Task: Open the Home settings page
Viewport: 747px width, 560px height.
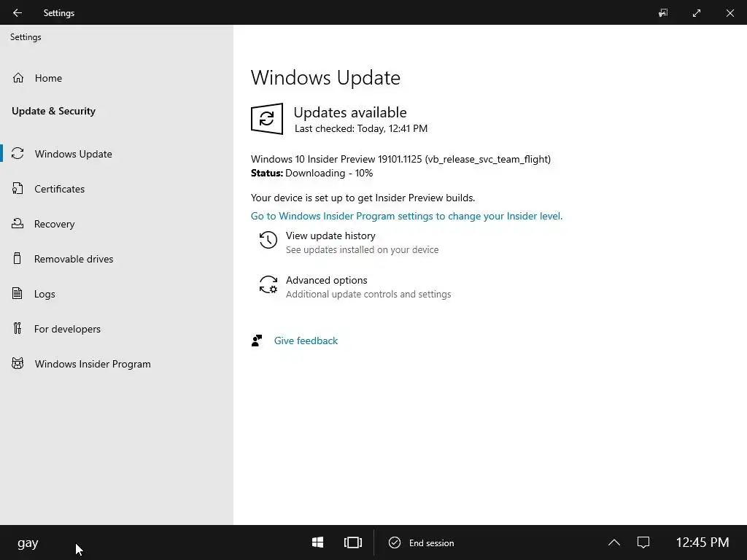Action: click(x=48, y=78)
